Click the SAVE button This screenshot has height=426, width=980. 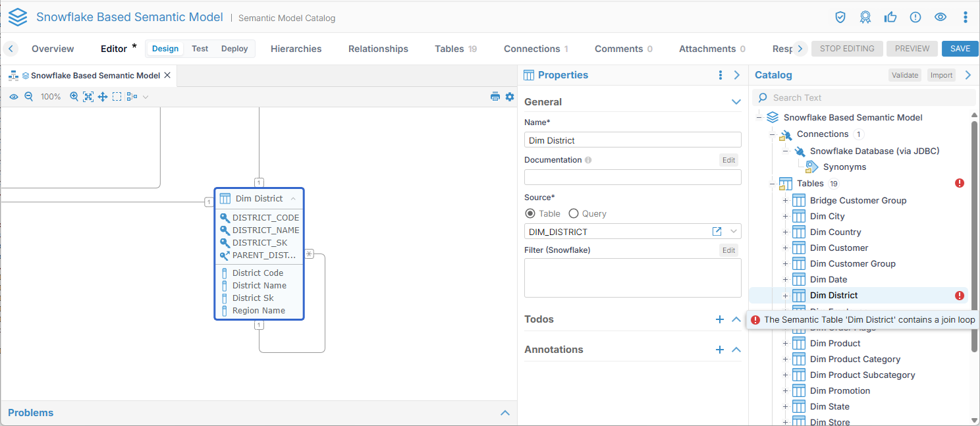960,49
